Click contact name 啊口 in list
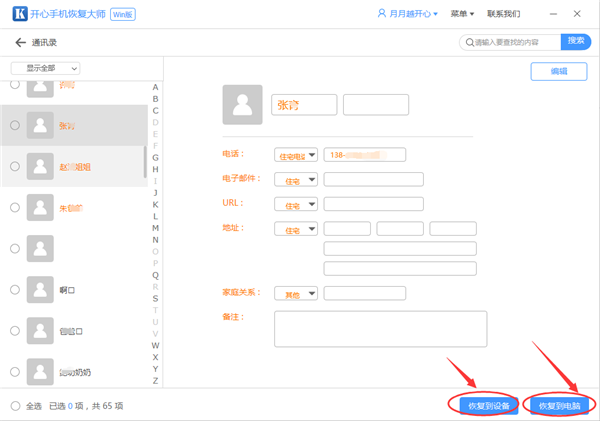Screen dimensions: 600x421 pos(67,290)
